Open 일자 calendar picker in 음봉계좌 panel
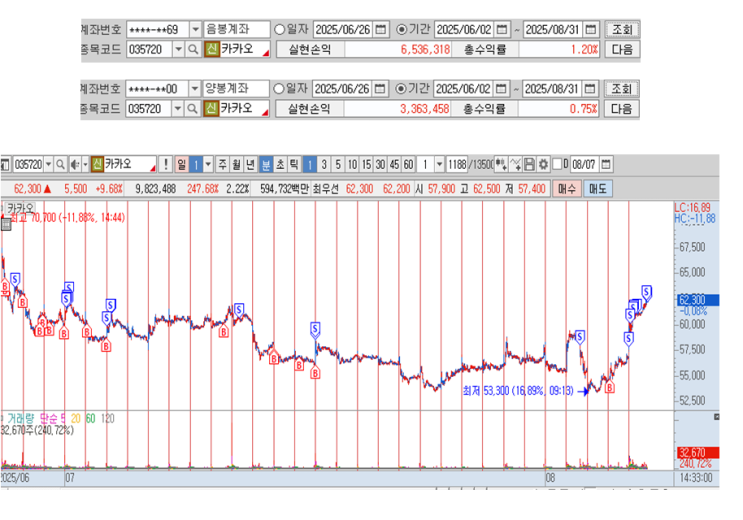Screen dimensions: 743x520 [381, 29]
